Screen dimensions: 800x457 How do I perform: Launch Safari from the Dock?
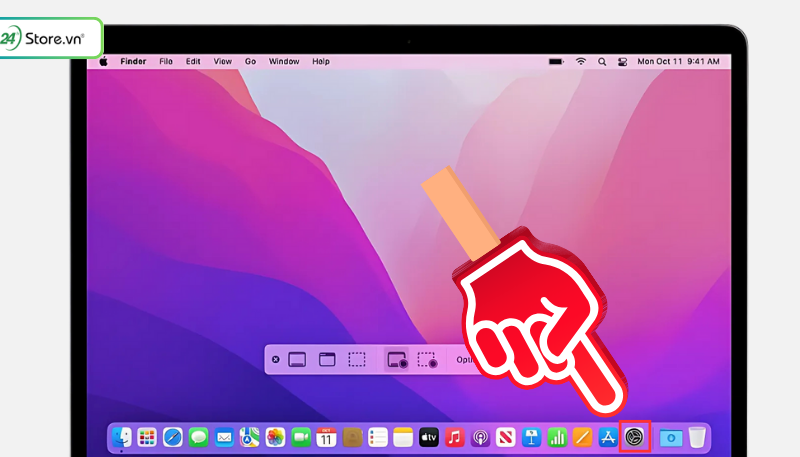point(172,437)
